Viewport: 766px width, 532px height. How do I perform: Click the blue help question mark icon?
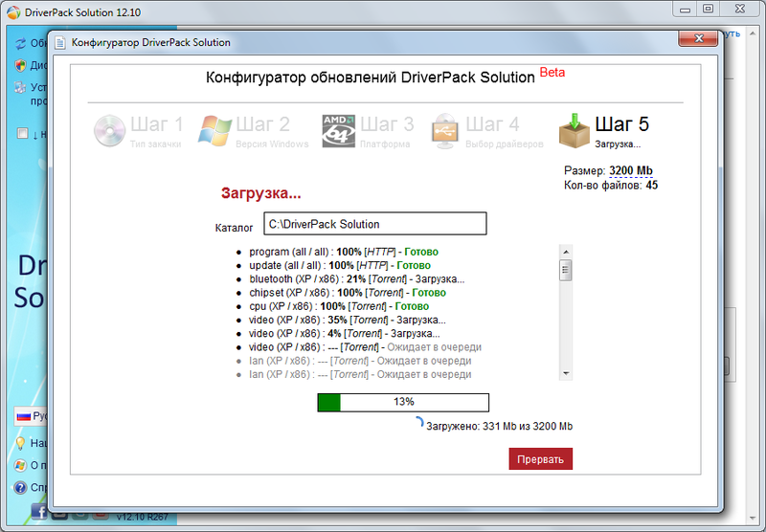[20, 487]
